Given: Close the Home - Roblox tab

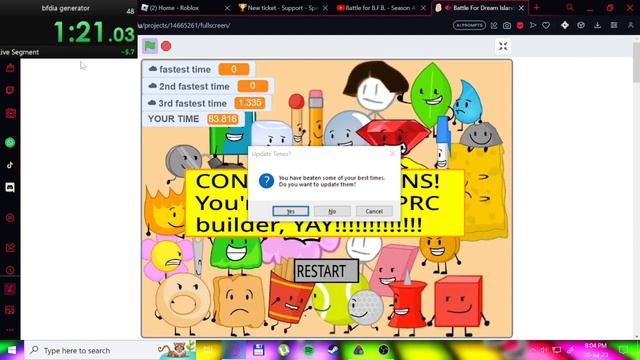Looking at the screenshot, I should click(x=227, y=8).
